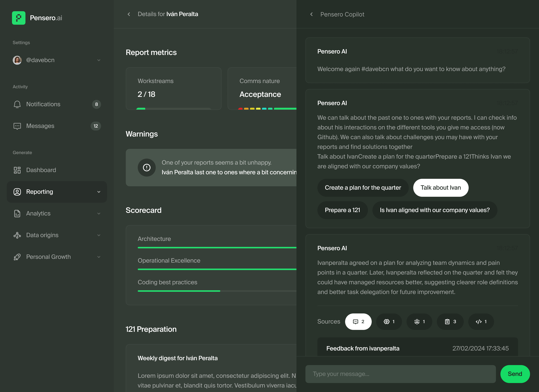Toggle the code source filter chip
The width and height of the screenshot is (539, 392).
[x=481, y=321]
